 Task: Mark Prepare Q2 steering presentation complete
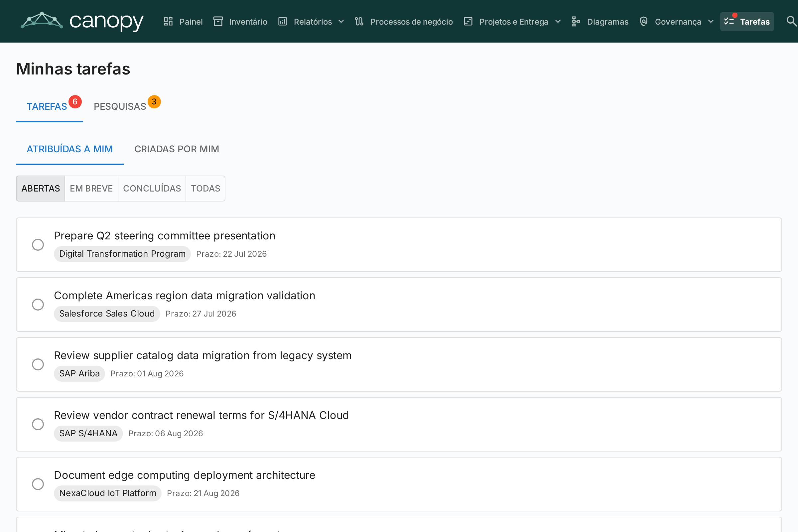coord(38,245)
